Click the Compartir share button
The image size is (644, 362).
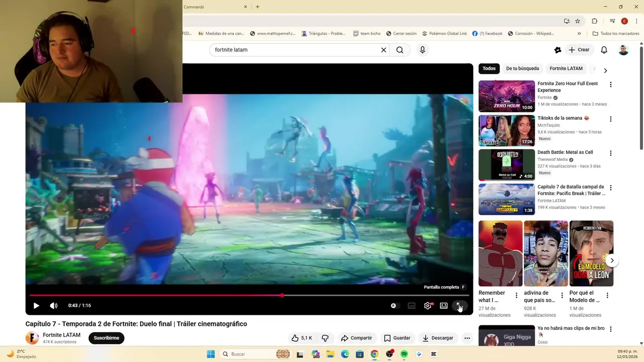(356, 338)
